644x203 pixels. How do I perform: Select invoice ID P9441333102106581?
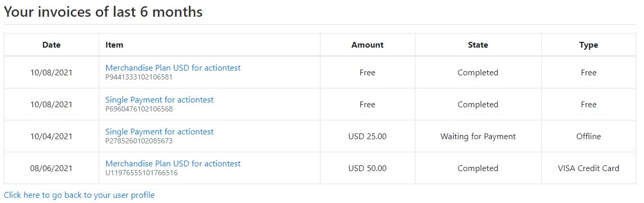click(139, 77)
